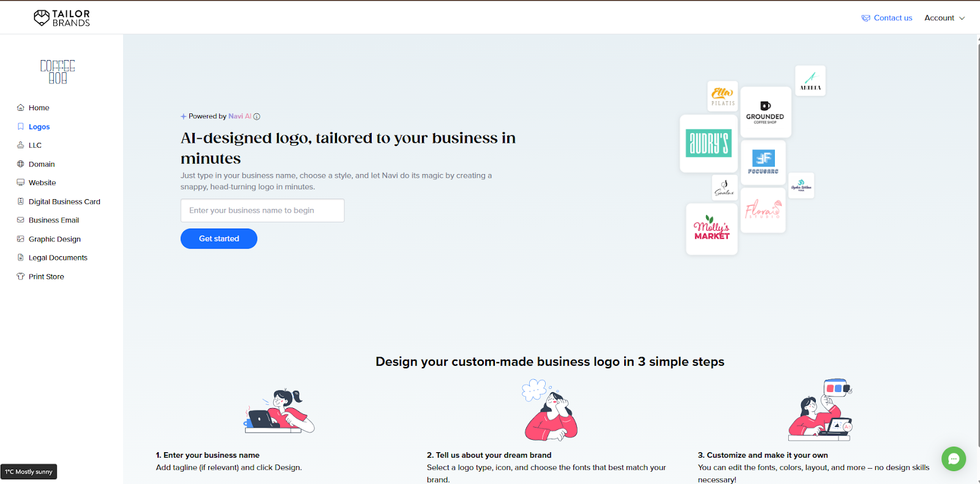The width and height of the screenshot is (980, 484).
Task: Click the daydreaming illustration for step 2
Action: 550,410
